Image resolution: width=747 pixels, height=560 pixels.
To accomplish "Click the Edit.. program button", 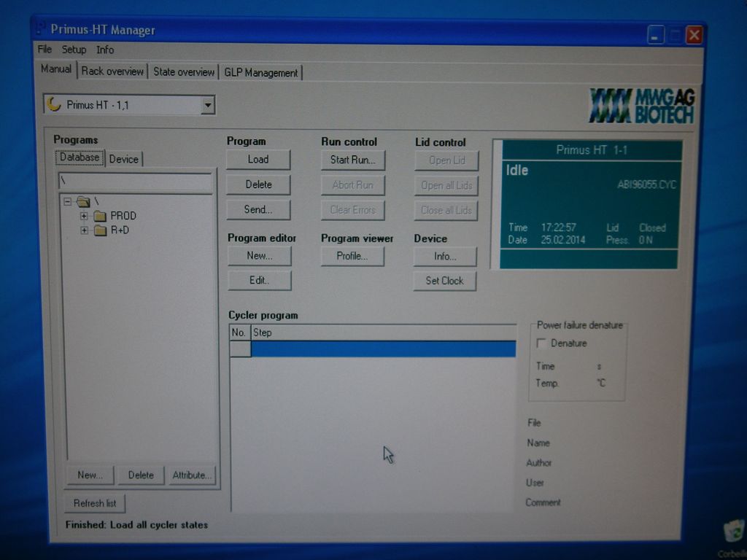I will [x=260, y=281].
